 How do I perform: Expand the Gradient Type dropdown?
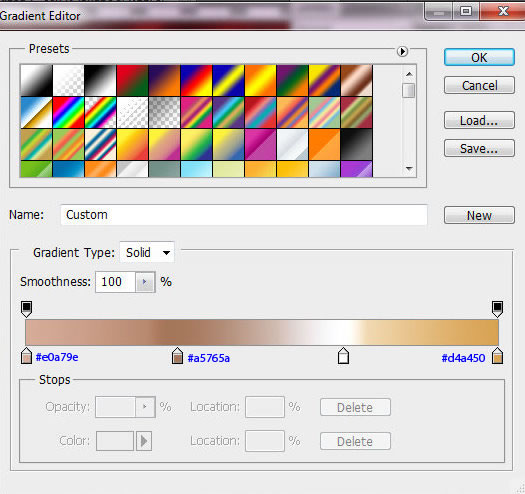[147, 253]
